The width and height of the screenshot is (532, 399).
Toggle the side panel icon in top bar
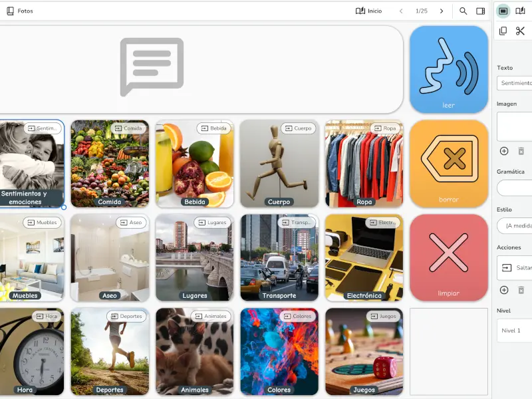(x=480, y=11)
